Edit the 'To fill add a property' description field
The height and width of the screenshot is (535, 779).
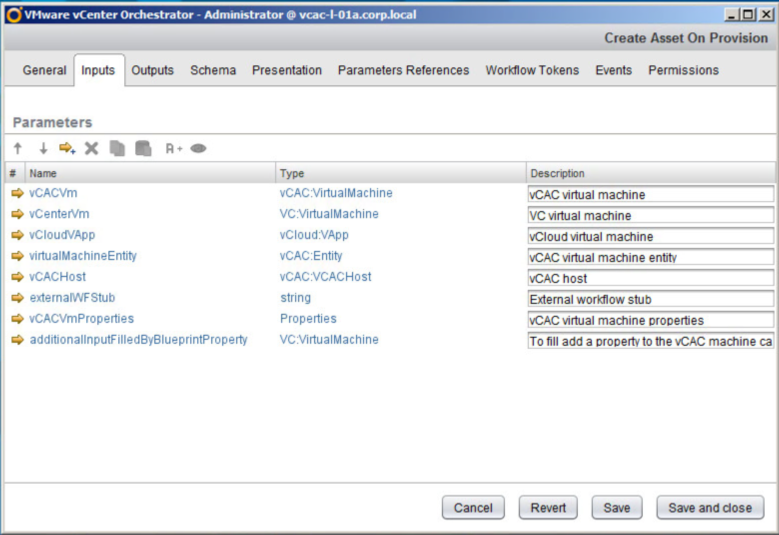(x=650, y=341)
